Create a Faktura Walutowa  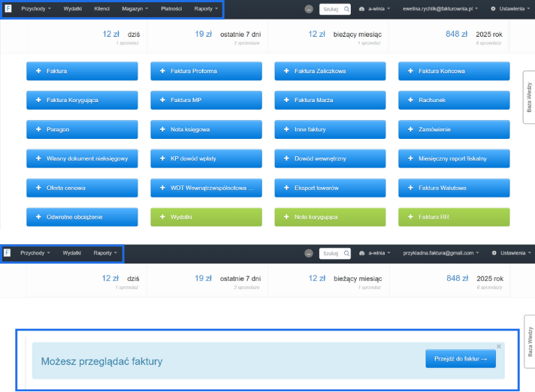click(x=454, y=188)
